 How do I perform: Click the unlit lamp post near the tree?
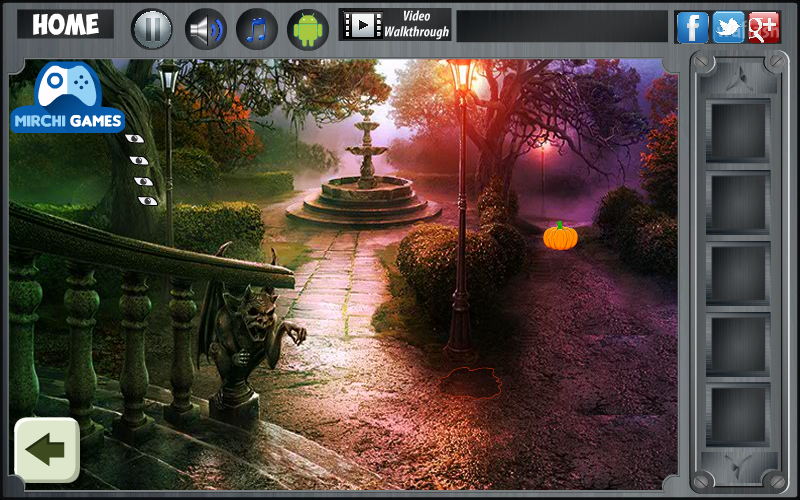169,153
